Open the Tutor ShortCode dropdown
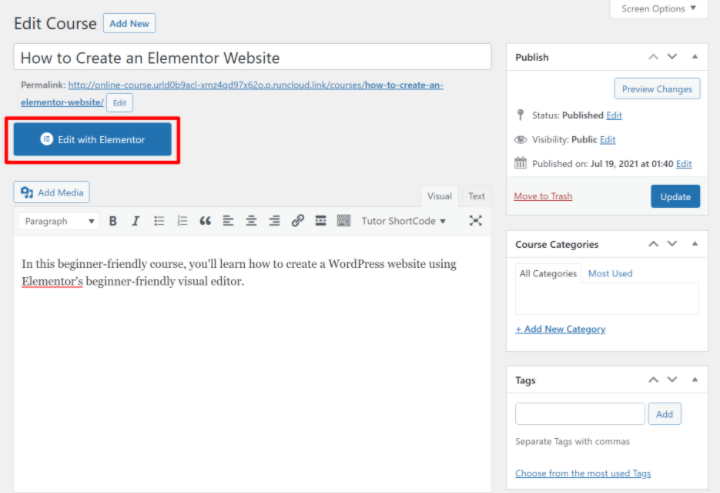 coord(404,221)
